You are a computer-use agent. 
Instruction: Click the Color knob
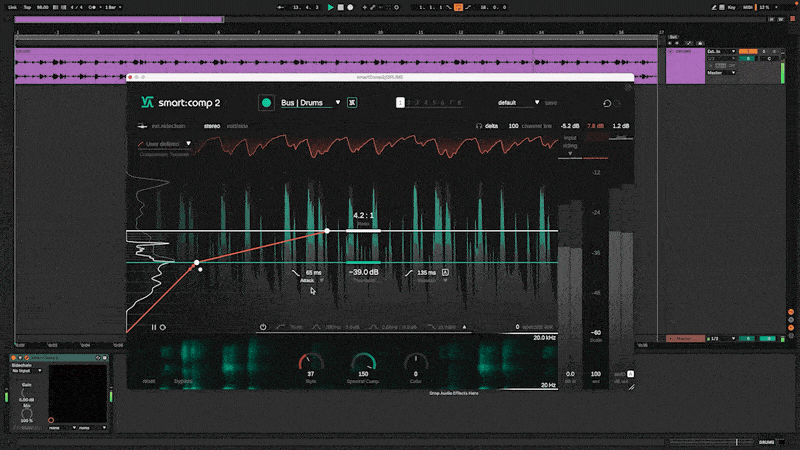416,362
